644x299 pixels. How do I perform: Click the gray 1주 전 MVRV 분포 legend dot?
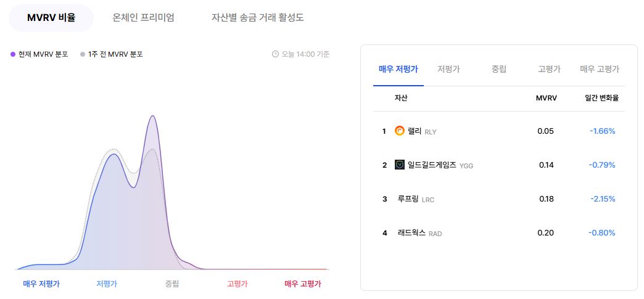coord(83,54)
